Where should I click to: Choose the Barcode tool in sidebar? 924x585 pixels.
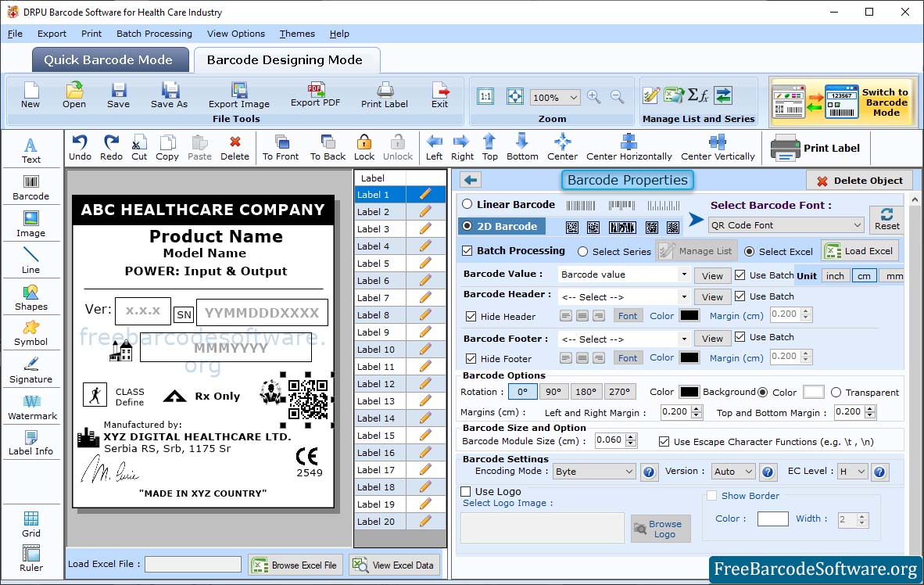pyautogui.click(x=30, y=188)
